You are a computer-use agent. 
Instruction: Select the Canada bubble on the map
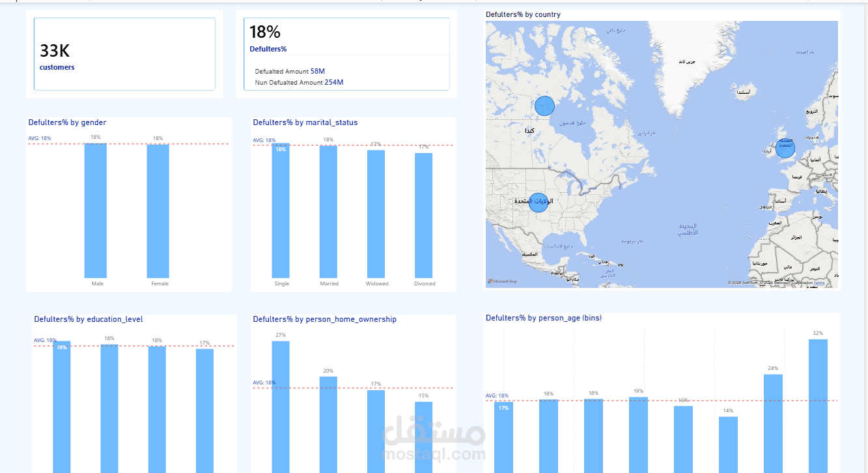[x=544, y=106]
